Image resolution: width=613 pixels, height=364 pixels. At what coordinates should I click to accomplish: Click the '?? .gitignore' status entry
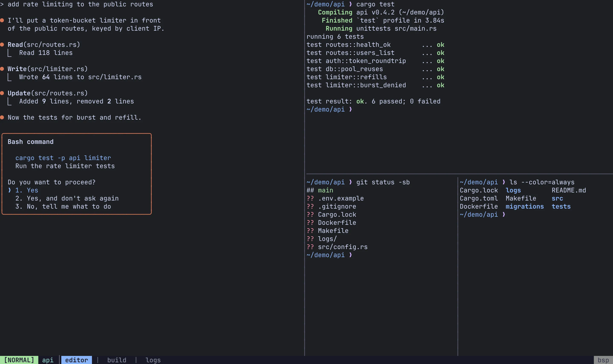(331, 206)
